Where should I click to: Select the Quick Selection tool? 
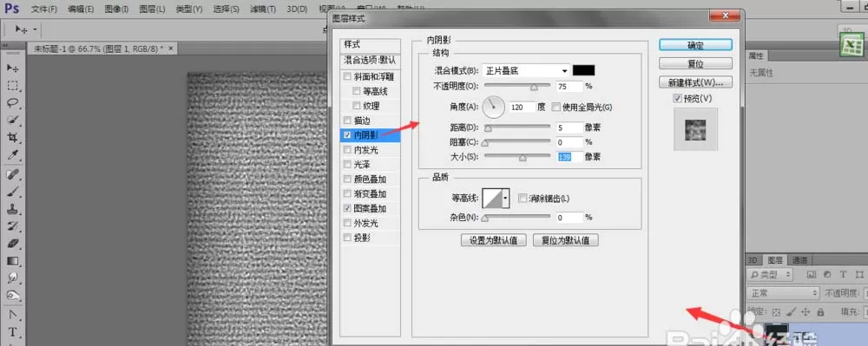[x=13, y=120]
